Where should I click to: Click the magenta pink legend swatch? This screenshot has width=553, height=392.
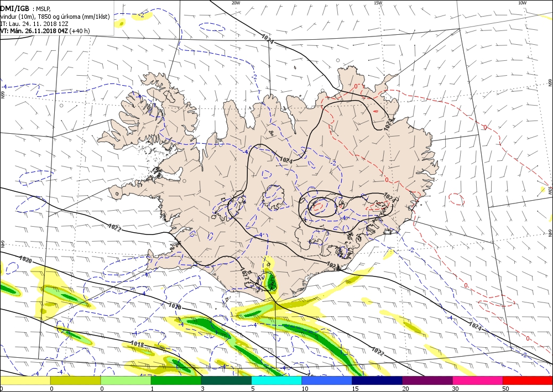[x=478, y=380]
